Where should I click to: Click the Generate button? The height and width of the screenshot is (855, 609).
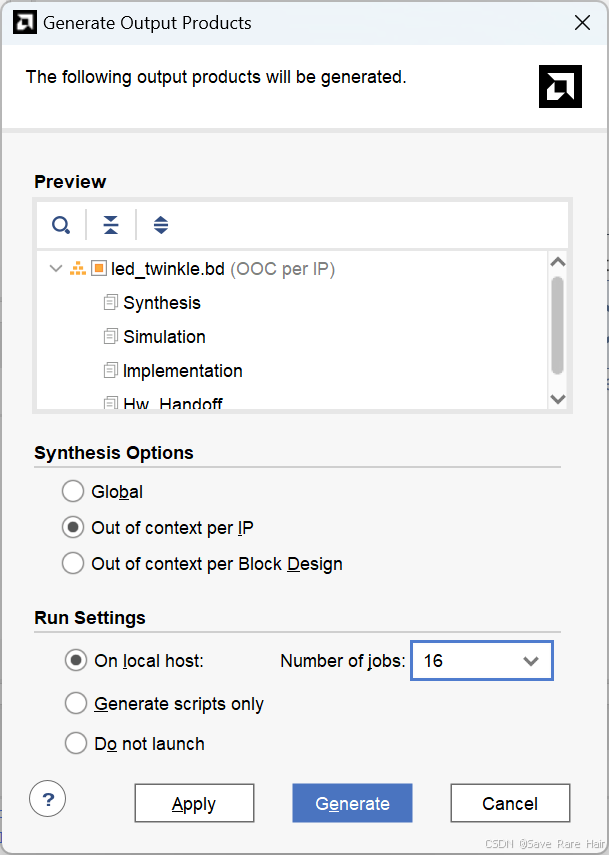(352, 803)
